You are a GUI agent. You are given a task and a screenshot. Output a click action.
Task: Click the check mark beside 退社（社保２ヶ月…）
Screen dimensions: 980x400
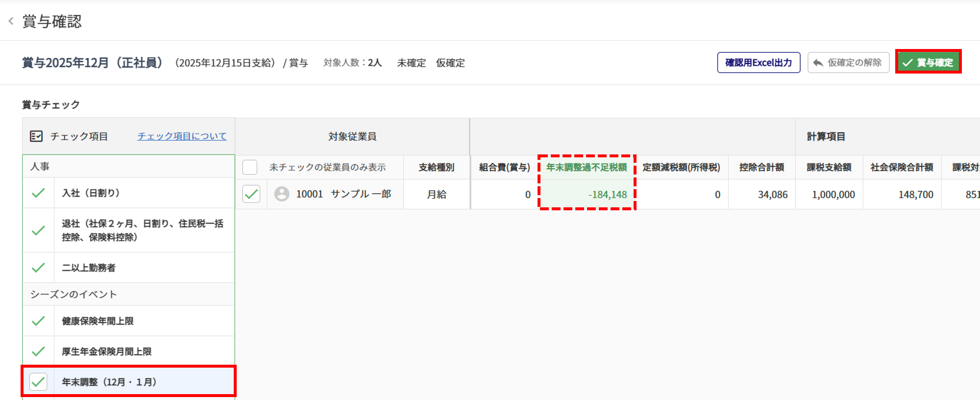pyautogui.click(x=38, y=230)
